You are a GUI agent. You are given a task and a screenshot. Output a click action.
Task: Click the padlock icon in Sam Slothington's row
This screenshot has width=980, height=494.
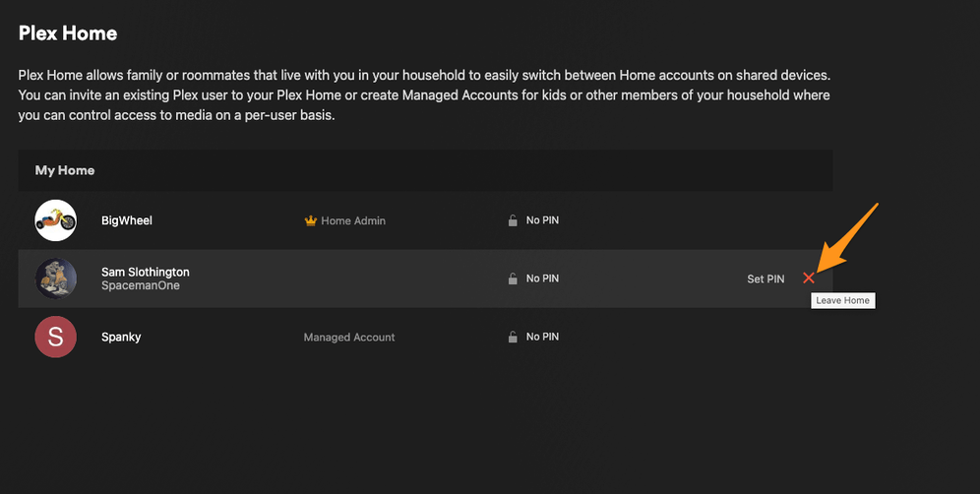[x=513, y=278]
